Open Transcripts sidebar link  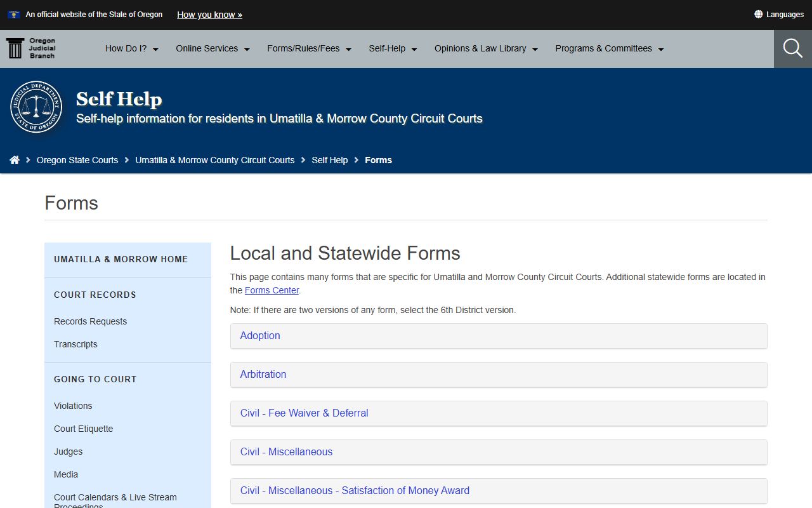click(x=75, y=344)
